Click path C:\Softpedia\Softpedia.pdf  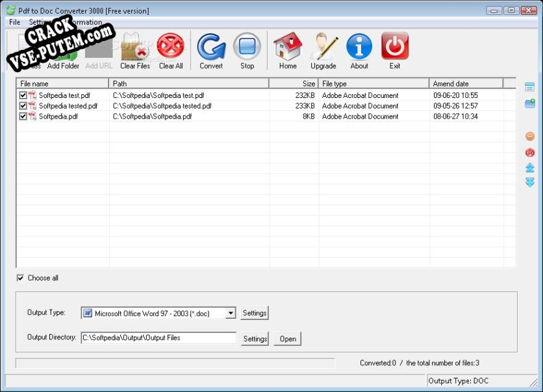[x=152, y=116]
